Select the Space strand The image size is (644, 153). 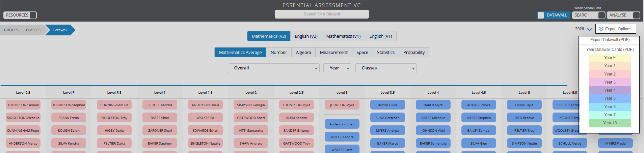click(x=363, y=52)
